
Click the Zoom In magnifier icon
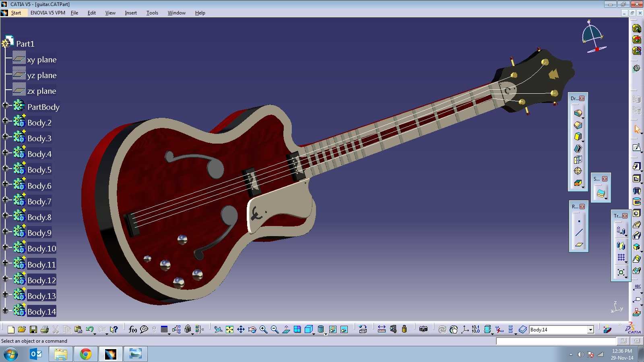263,329
